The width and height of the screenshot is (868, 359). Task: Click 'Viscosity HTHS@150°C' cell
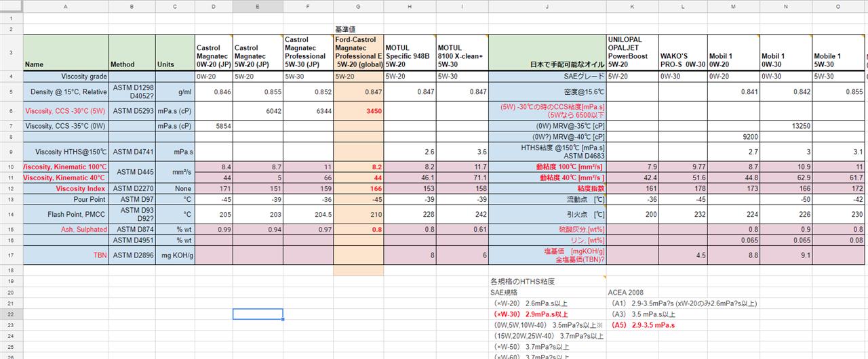[x=66, y=152]
